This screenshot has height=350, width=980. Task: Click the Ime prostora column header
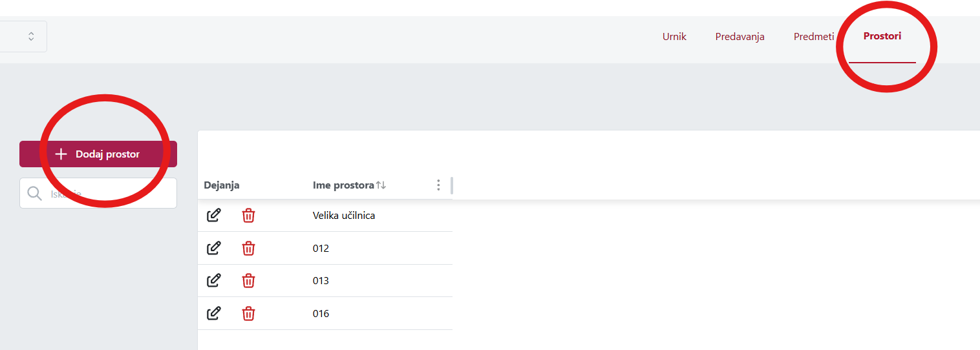coord(343,185)
